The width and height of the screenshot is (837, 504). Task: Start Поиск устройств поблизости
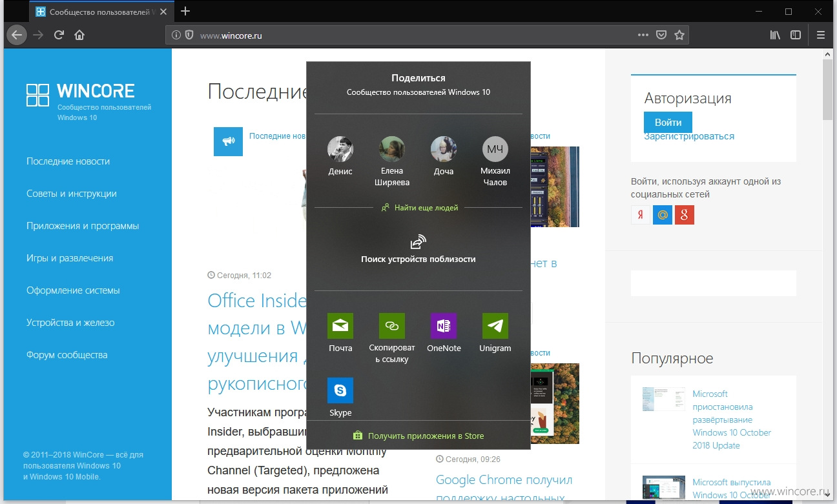coord(418,250)
